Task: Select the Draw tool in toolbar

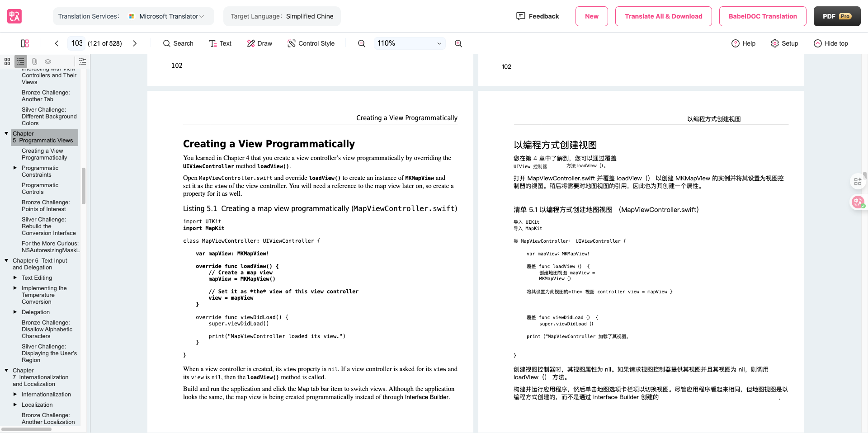Action: 259,43
